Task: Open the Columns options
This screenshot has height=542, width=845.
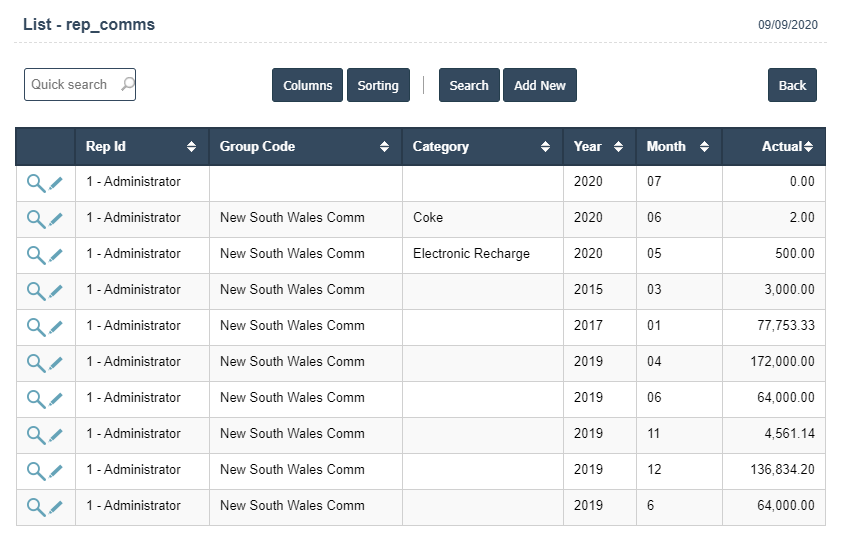Action: (x=307, y=85)
